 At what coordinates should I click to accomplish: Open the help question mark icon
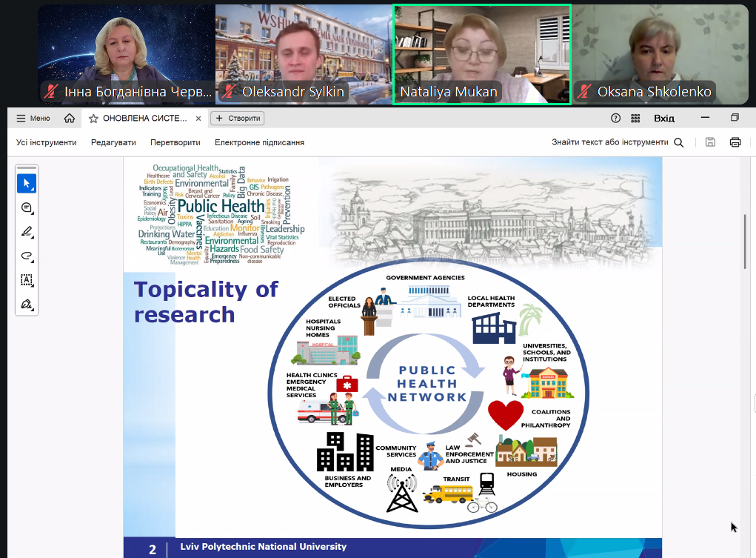[615, 119]
